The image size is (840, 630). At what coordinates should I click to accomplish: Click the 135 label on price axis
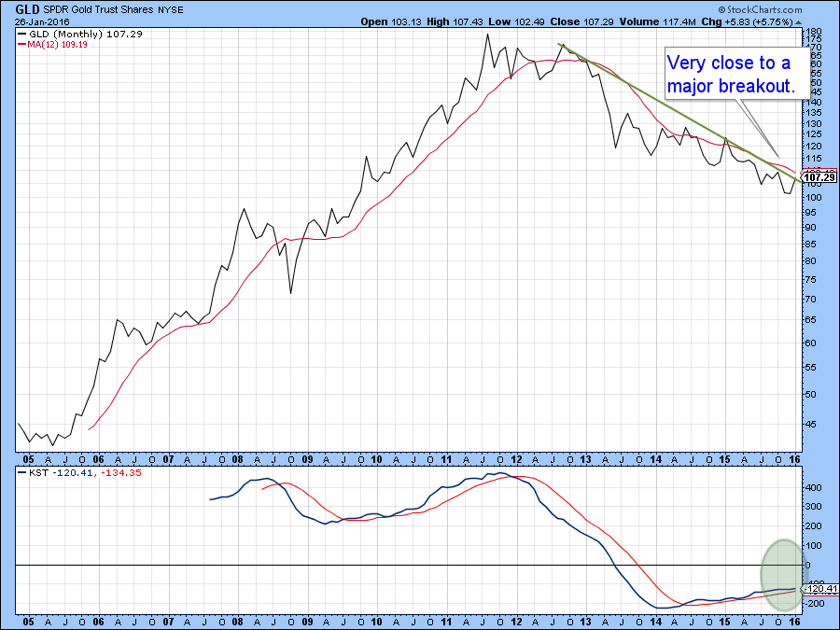click(x=813, y=113)
